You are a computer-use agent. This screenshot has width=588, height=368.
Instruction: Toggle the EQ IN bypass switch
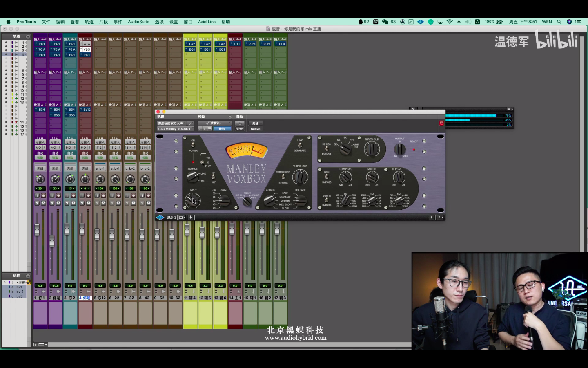tap(327, 177)
